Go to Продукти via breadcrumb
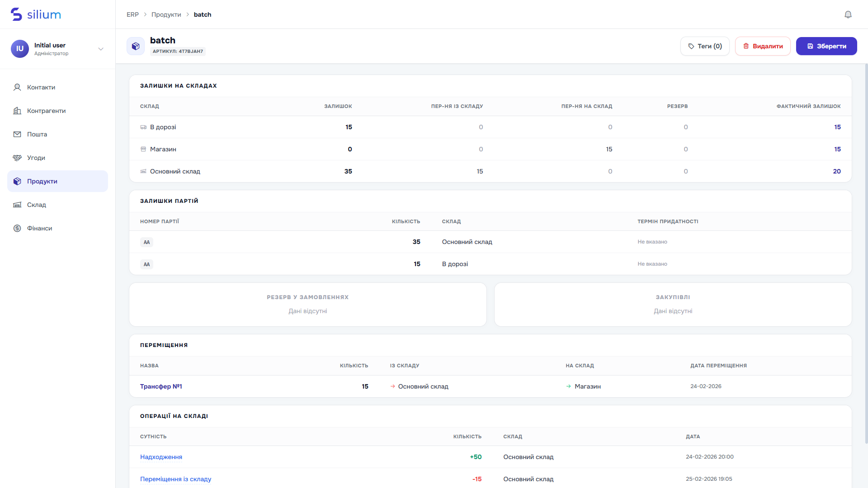 pos(166,14)
